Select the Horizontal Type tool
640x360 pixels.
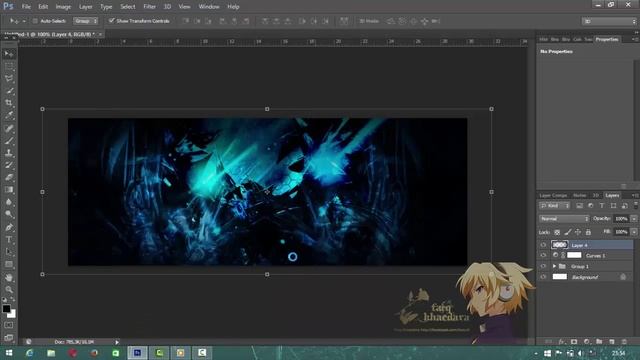tap(9, 240)
